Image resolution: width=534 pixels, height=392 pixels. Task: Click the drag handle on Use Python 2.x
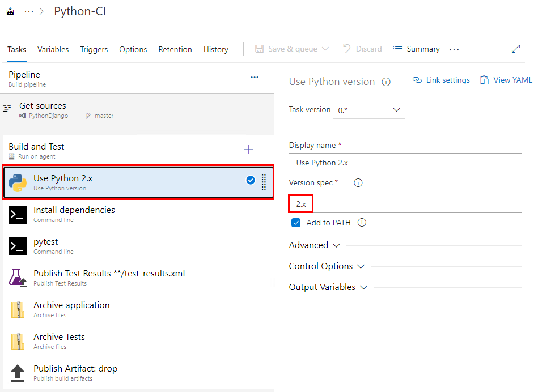(264, 182)
